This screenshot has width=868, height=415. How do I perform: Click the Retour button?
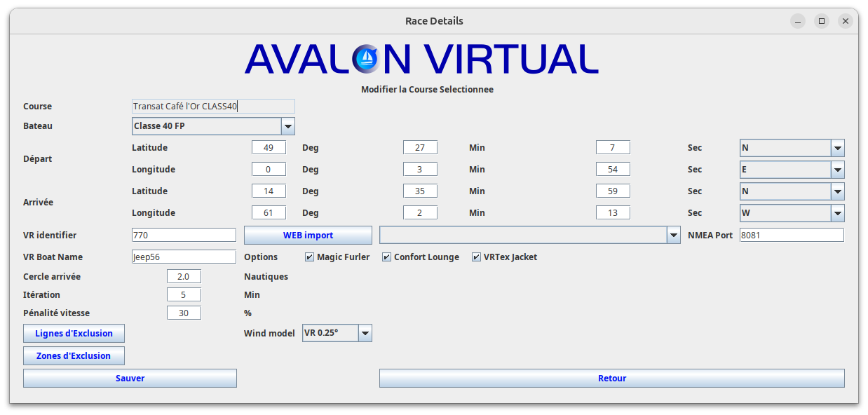611,379
